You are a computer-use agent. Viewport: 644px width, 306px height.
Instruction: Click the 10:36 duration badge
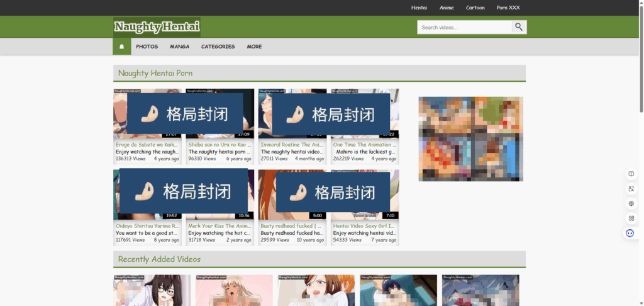(245, 215)
